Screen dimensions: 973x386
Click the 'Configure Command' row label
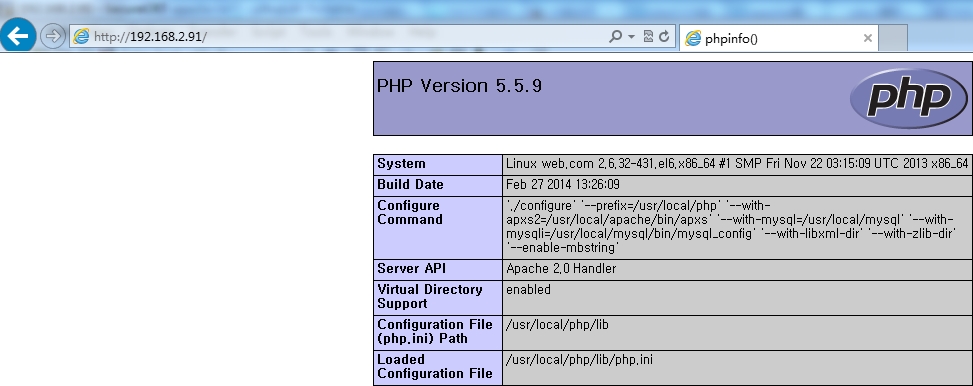coord(410,212)
